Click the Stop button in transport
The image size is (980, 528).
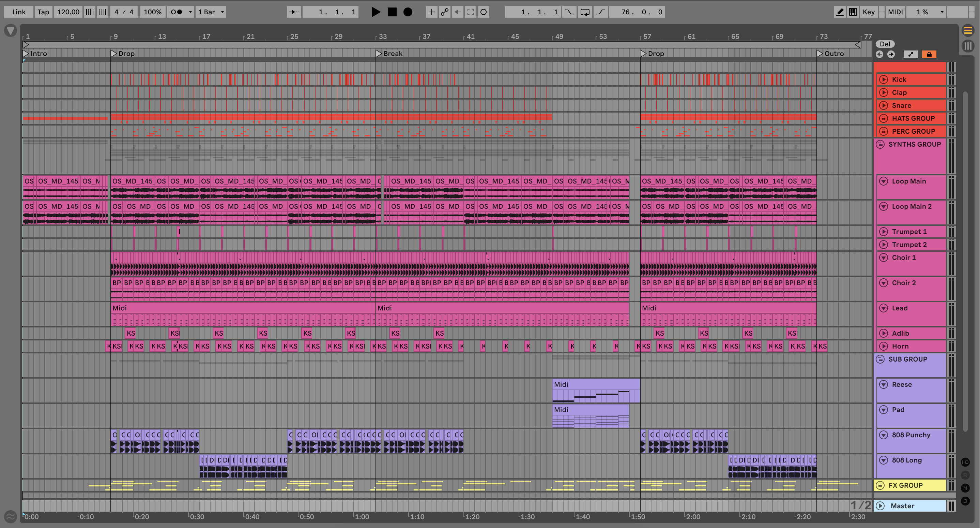(x=392, y=12)
